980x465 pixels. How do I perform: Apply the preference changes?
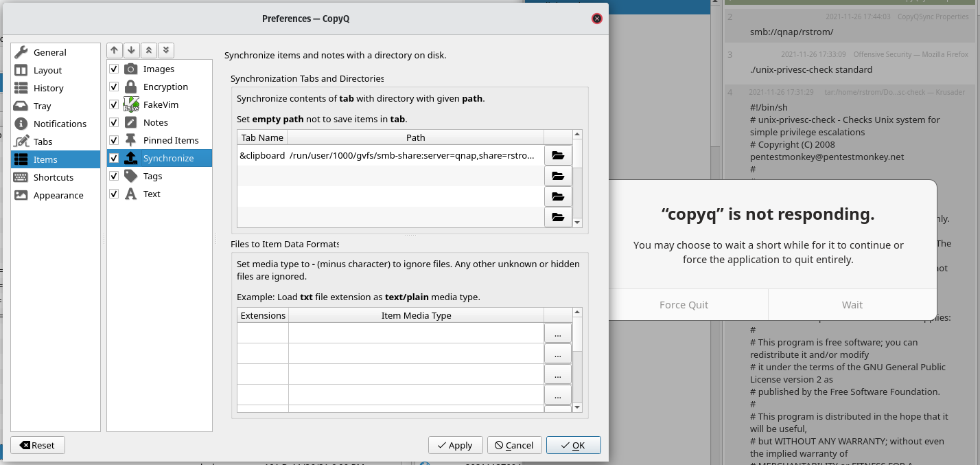tap(455, 445)
